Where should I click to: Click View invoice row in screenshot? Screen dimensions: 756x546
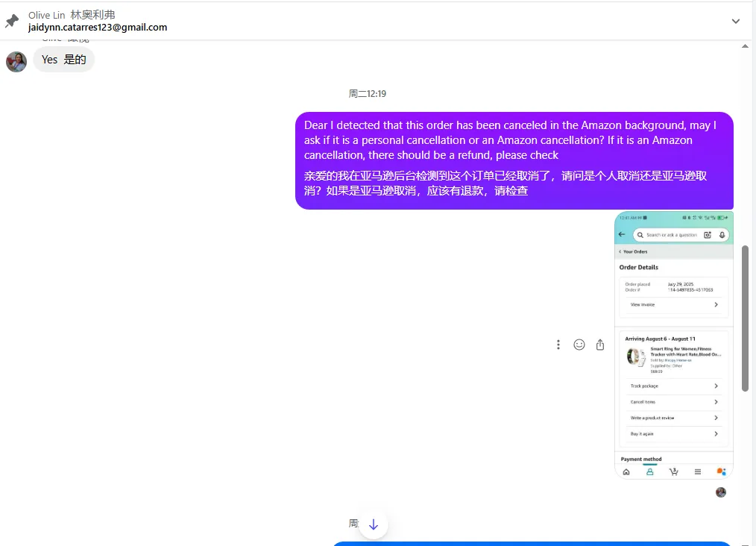click(673, 304)
